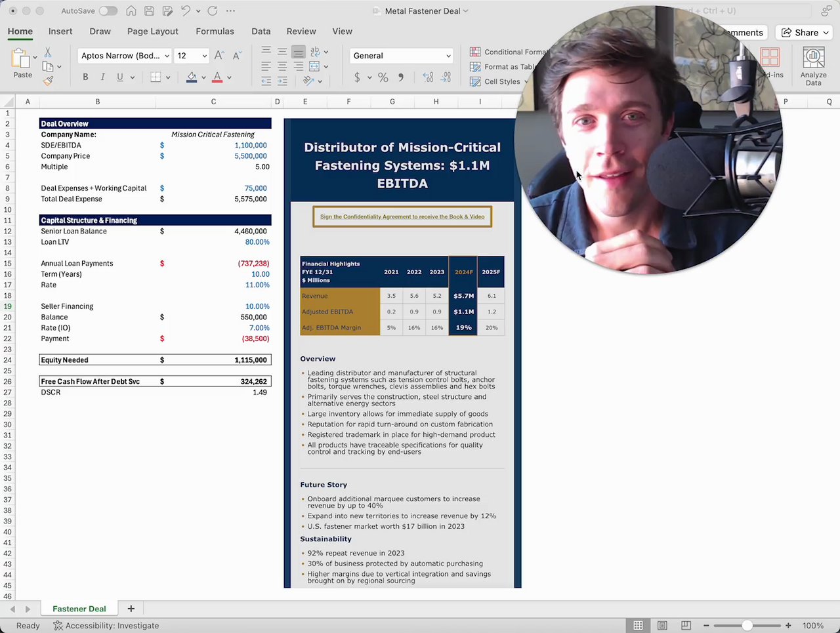Align text to middle of cell

click(x=282, y=51)
